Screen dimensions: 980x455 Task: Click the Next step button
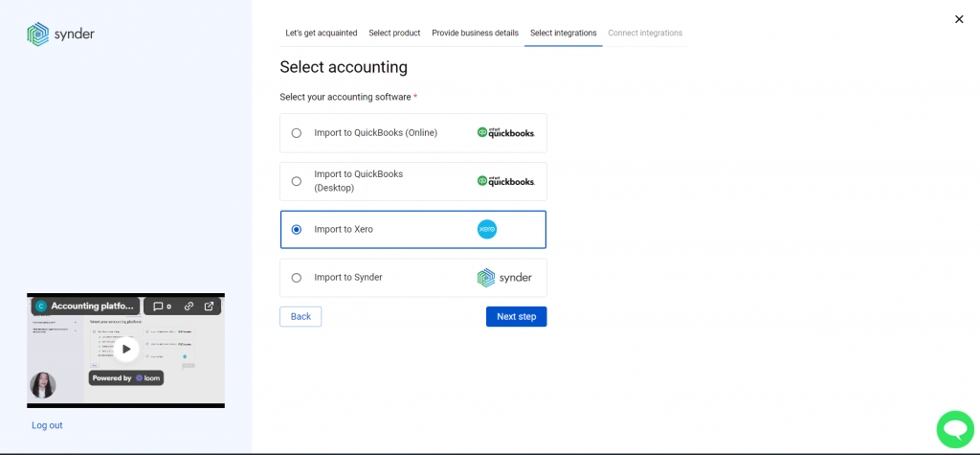pos(516,317)
